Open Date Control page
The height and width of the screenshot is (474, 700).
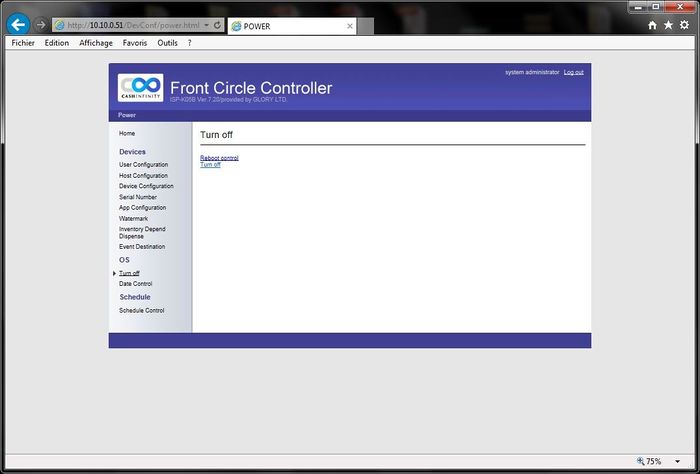pos(136,284)
